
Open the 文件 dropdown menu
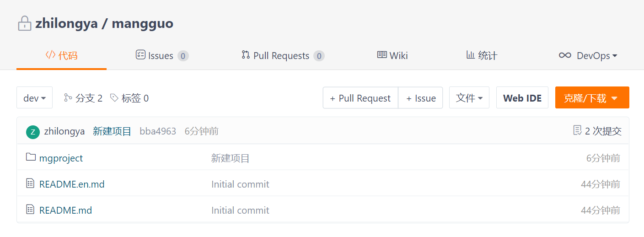(x=469, y=97)
